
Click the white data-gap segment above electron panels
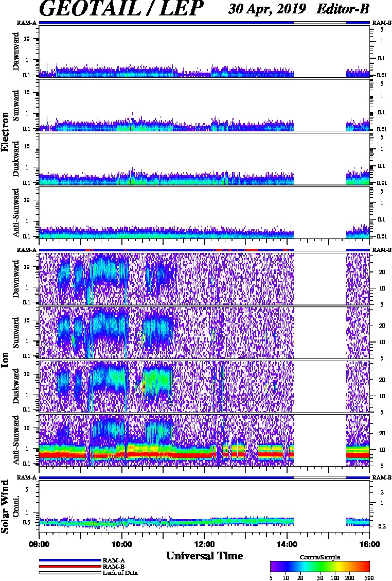[320, 23]
